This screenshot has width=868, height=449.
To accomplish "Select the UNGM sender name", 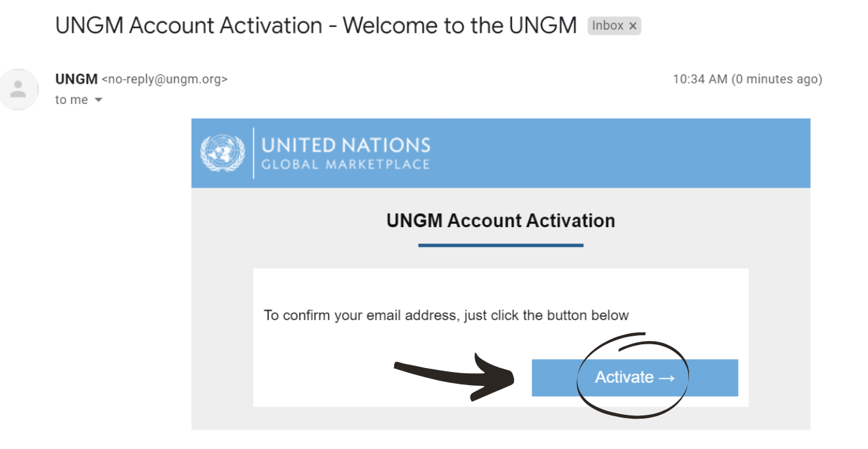I will coord(76,79).
